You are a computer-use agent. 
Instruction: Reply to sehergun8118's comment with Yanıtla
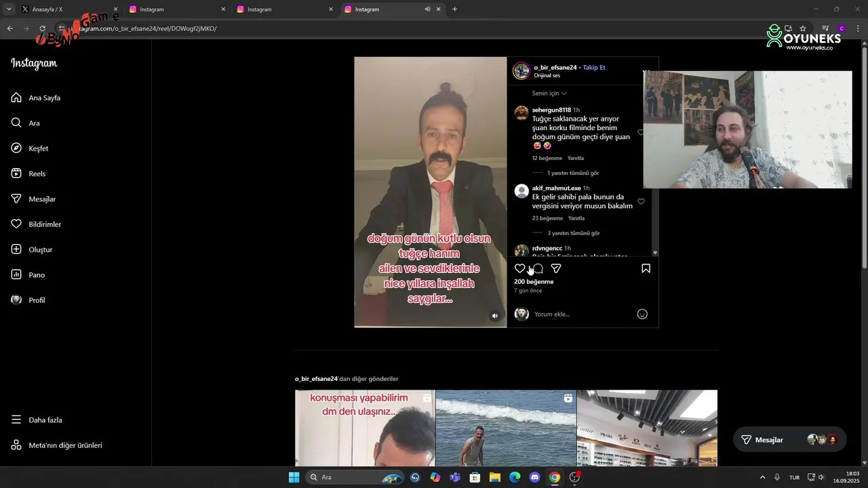576,158
